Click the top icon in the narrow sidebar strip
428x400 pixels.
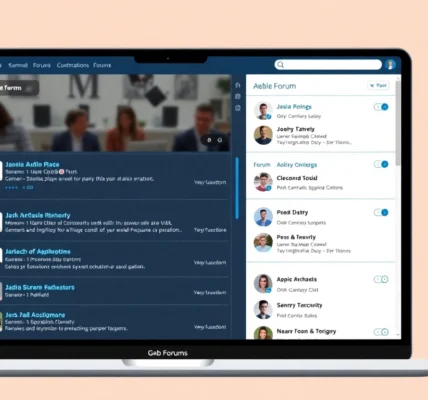click(238, 85)
